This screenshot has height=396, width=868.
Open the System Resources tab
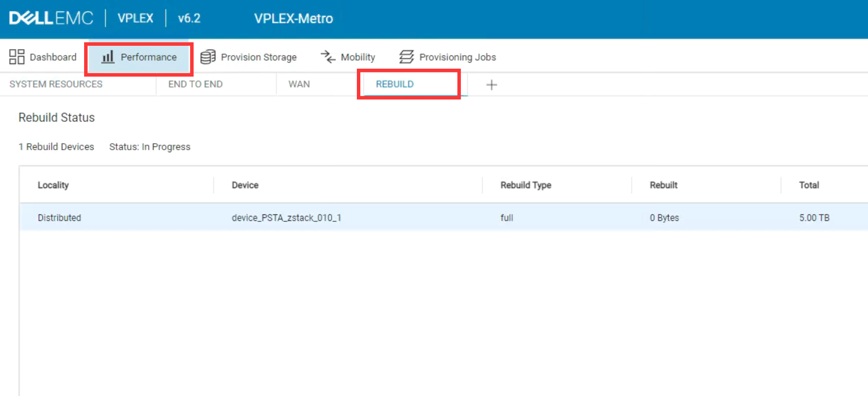click(x=56, y=84)
